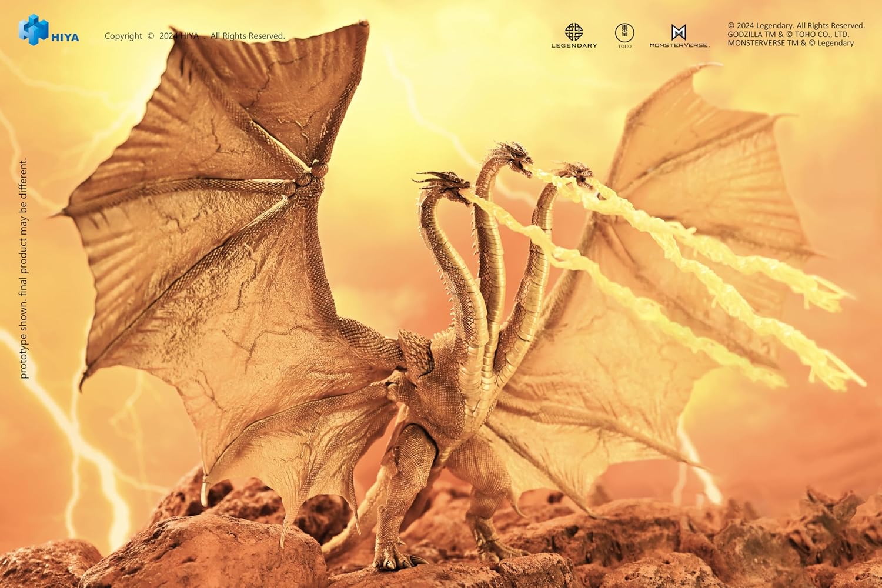Click the Monsterverse M logo
This screenshot has width=882, height=588.
pyautogui.click(x=679, y=32)
